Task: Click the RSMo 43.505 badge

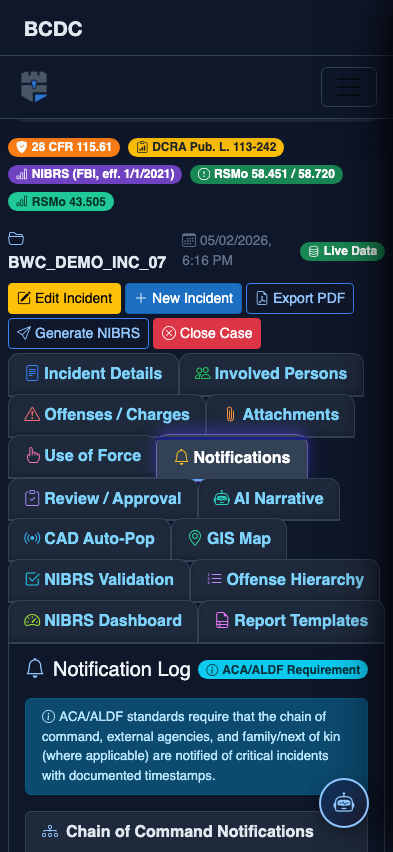Action: (x=61, y=202)
